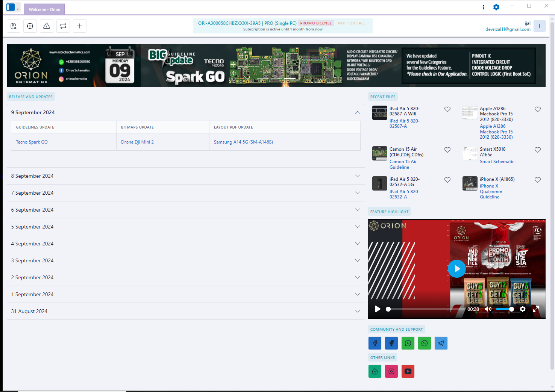Favorite Smart X5010 A1b5c file
This screenshot has width=555, height=392.
tap(538, 150)
